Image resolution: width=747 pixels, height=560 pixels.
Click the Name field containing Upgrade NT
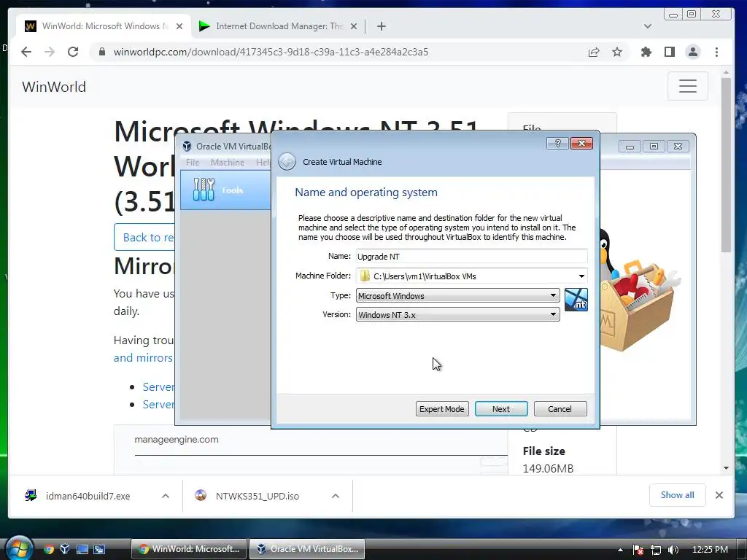(x=471, y=256)
